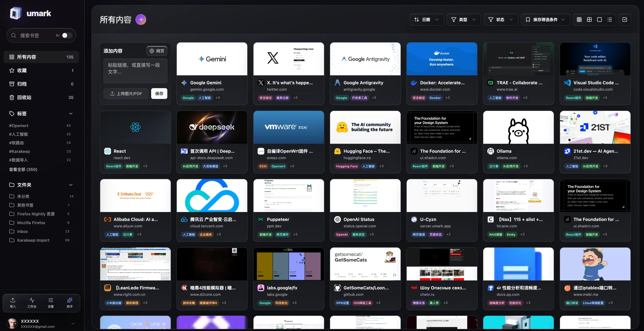The image size is (644, 331).
Task: Click the Docker tag on Docker card
Action: 435,98
